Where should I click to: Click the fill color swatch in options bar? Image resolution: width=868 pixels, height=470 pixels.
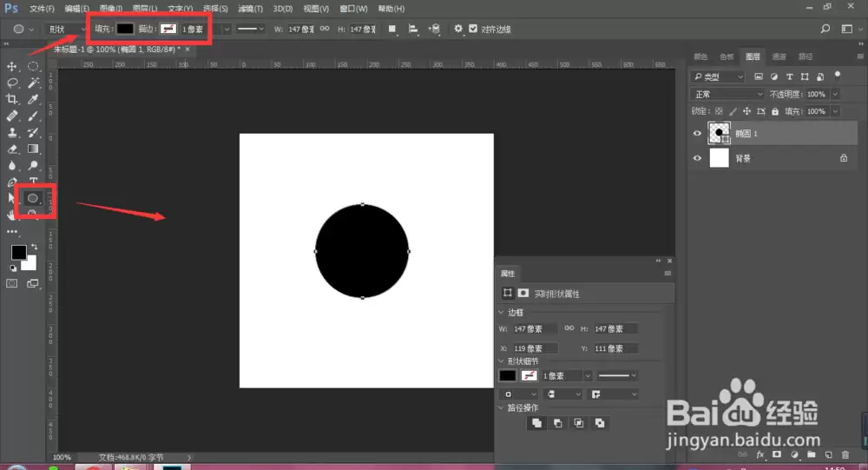124,29
